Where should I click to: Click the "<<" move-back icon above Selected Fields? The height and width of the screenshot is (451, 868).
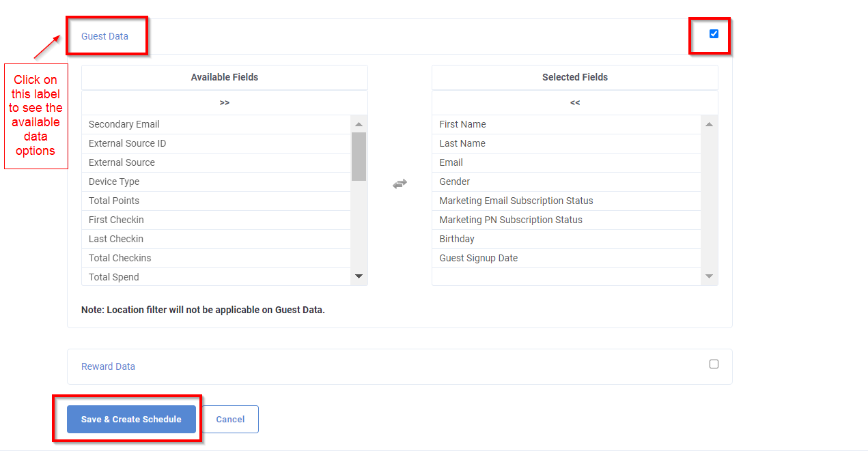point(574,102)
